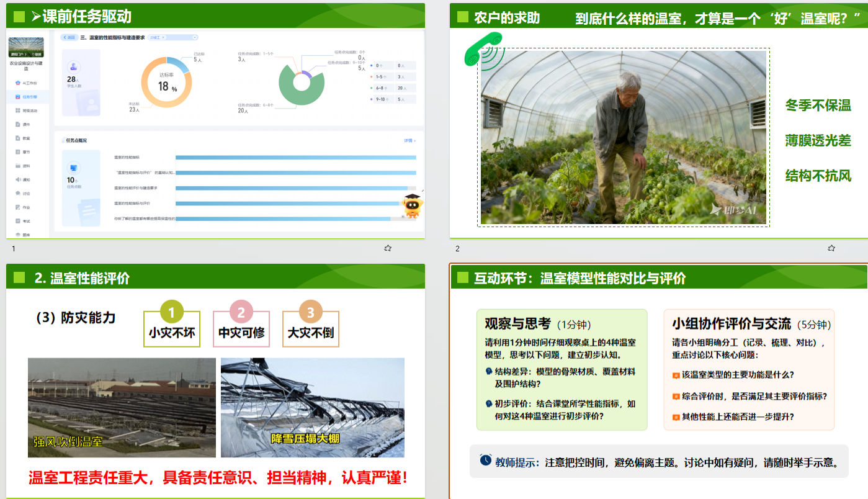868x499 pixels.
Task: Click the star icon below slide 1
Action: 388,248
